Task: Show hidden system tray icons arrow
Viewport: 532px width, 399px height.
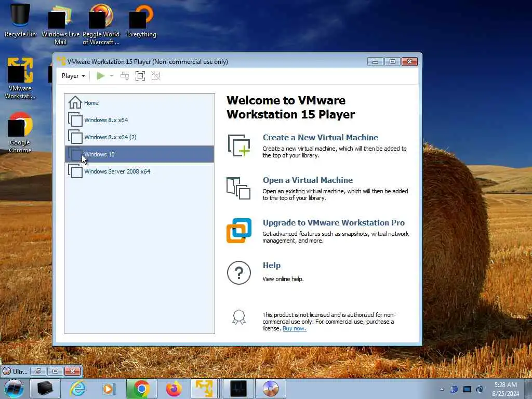Action: point(442,390)
